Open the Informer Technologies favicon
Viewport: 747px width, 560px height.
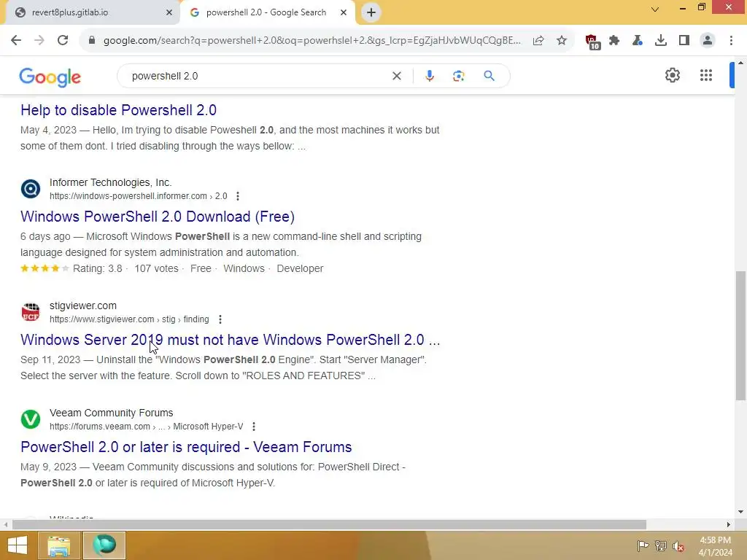(31, 189)
